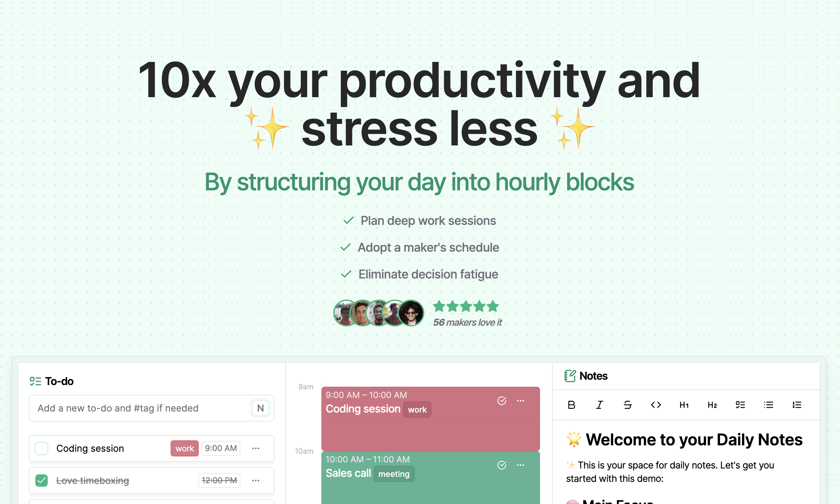Toggle the Love timeboxing completed checkbox
840x504 pixels.
click(x=43, y=480)
